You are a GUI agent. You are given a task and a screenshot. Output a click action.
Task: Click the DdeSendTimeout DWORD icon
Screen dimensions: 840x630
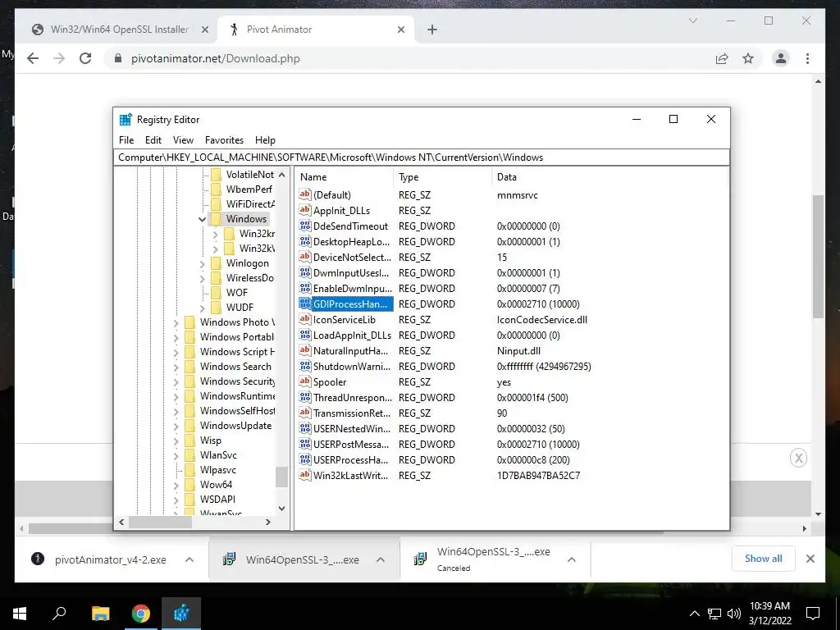[305, 226]
